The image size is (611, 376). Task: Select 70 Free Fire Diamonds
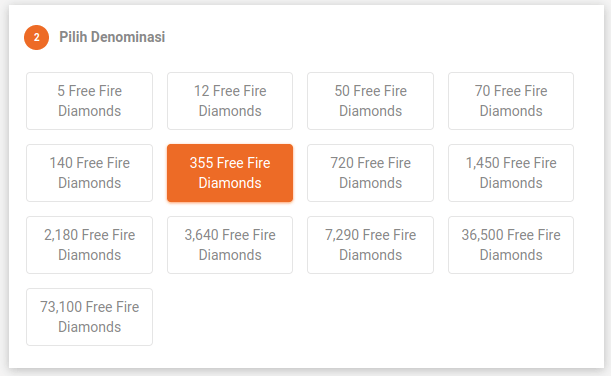pos(511,101)
